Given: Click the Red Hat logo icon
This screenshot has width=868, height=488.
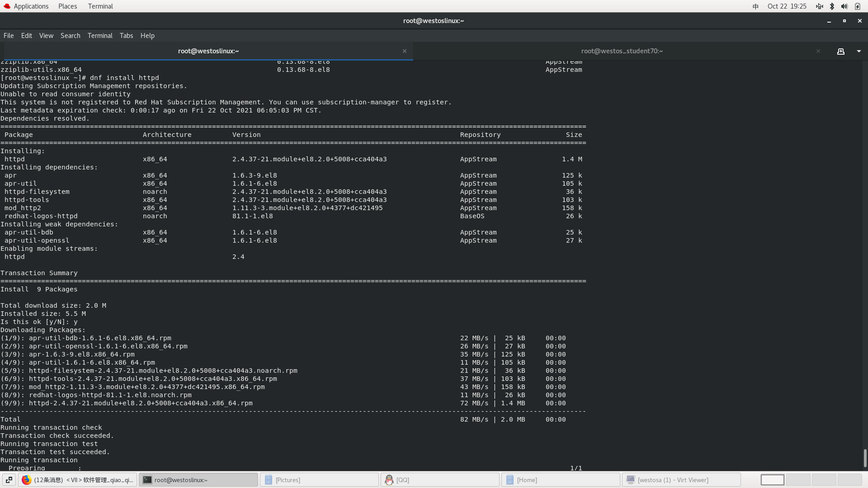Looking at the screenshot, I should (x=7, y=6).
